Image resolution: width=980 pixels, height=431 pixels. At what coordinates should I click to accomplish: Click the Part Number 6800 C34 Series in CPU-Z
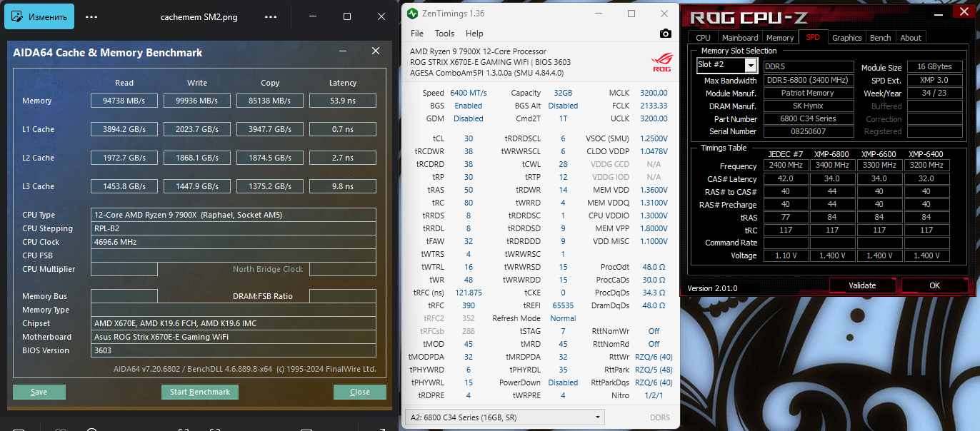[x=808, y=118]
